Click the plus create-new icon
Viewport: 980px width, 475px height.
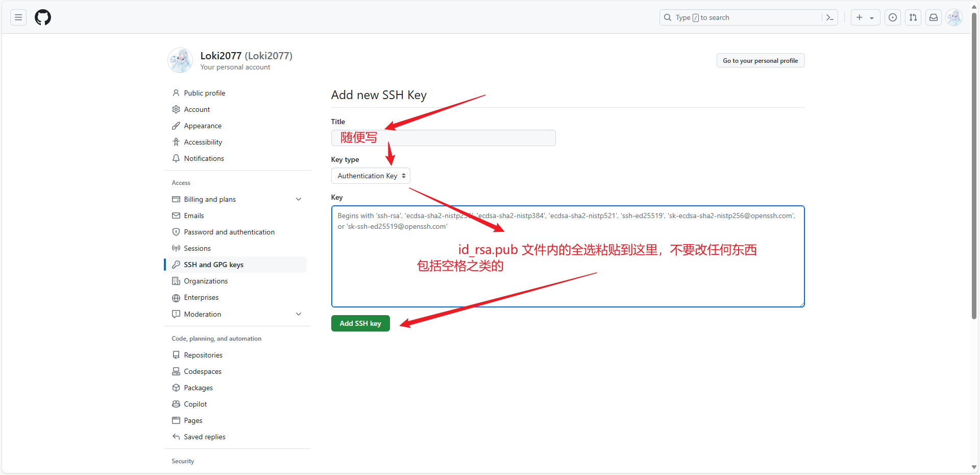pos(860,17)
